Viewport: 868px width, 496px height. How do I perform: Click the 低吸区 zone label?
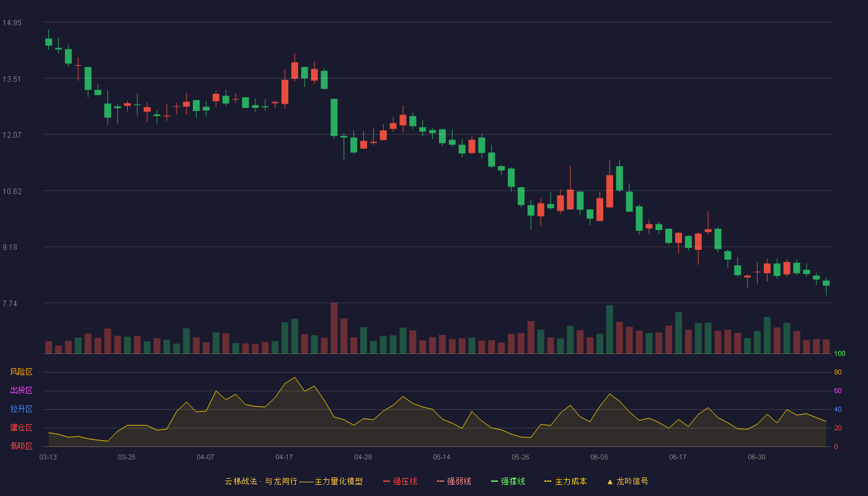(x=21, y=446)
